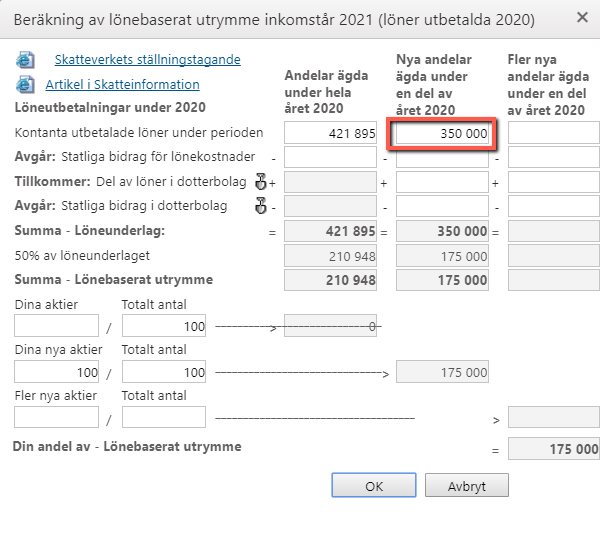Viewport: 600px width, 545px height.
Task: Cancel with the Avbryt button
Action: 467,485
